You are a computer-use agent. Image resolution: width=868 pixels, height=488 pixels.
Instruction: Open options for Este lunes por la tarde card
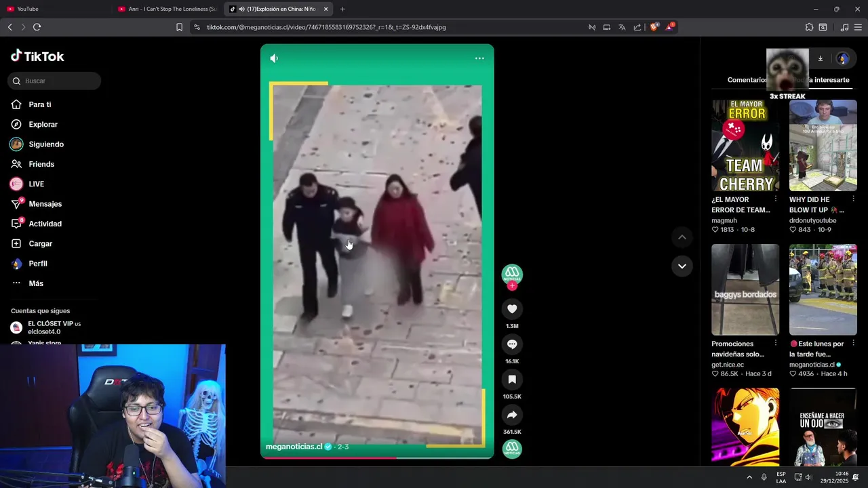coord(853,343)
